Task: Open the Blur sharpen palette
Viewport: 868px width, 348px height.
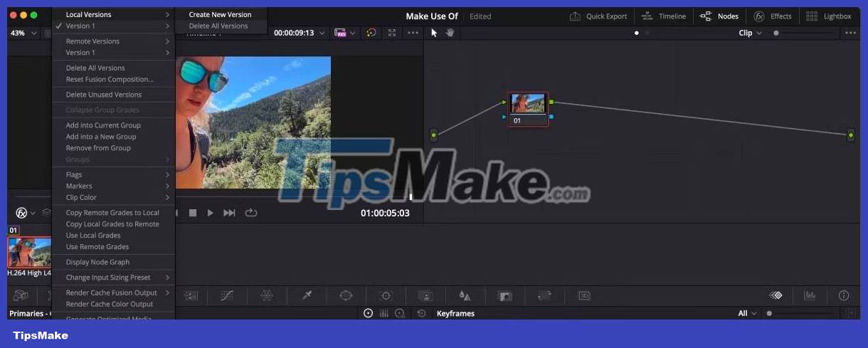Action: (x=465, y=295)
